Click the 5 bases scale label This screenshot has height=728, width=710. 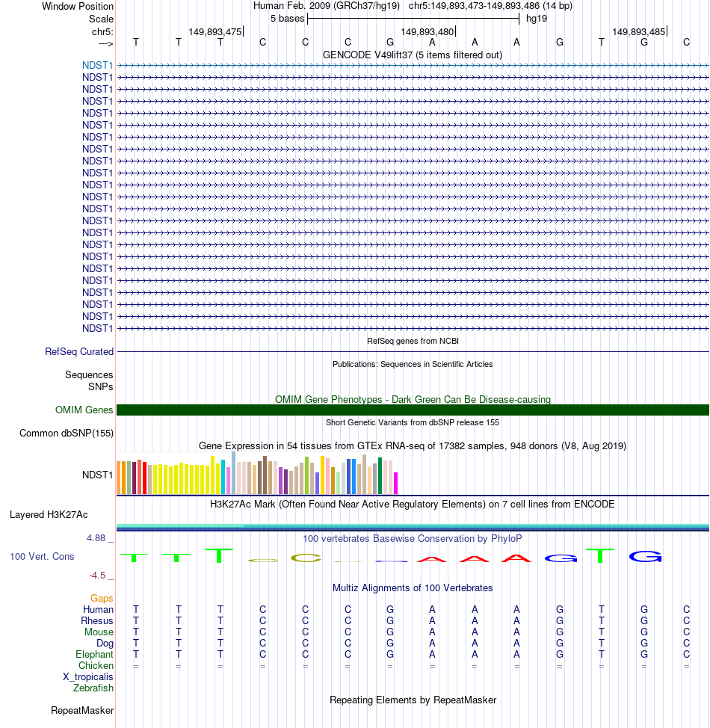pyautogui.click(x=287, y=19)
